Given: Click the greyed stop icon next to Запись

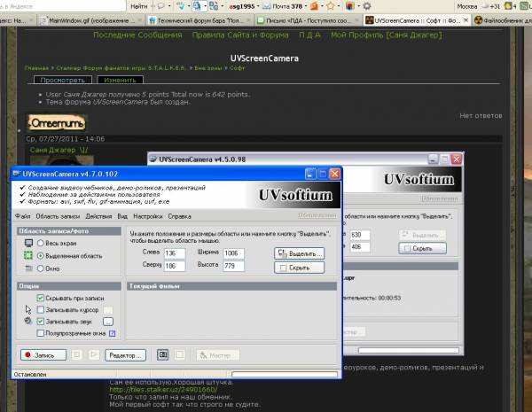Looking at the screenshot, I should [x=76, y=354].
